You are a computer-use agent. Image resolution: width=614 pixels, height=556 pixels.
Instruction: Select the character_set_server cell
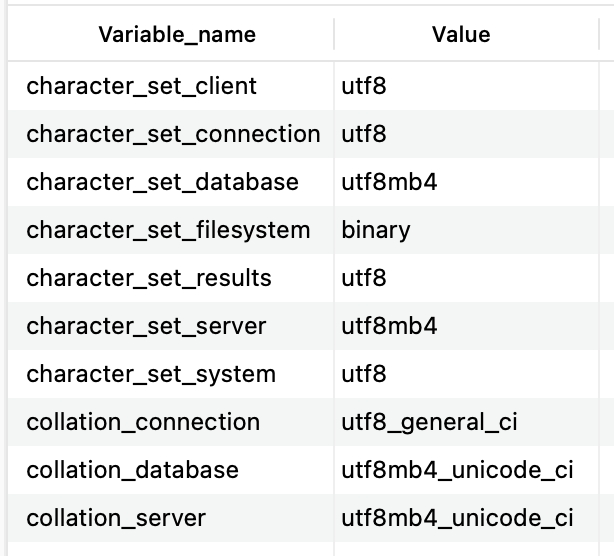pos(146,326)
